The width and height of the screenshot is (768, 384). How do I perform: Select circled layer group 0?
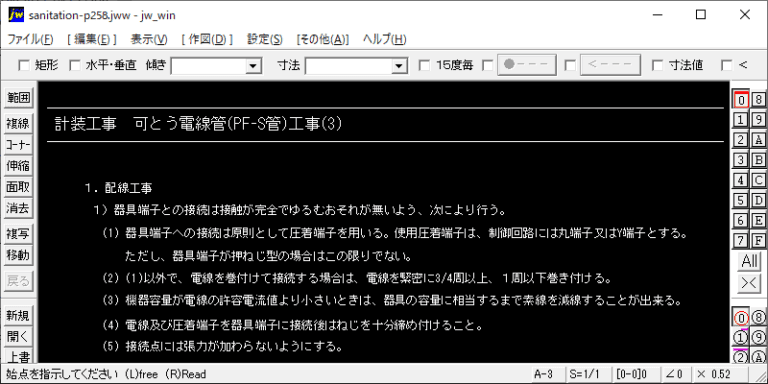point(741,318)
